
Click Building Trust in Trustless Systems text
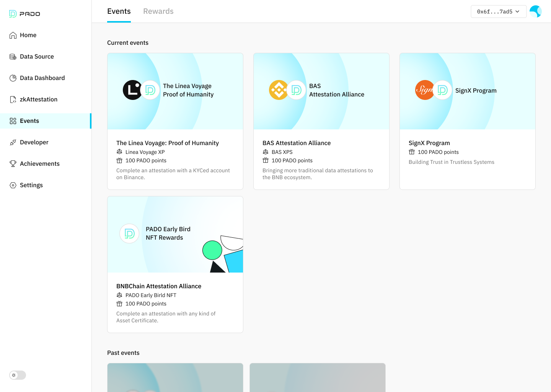click(452, 162)
